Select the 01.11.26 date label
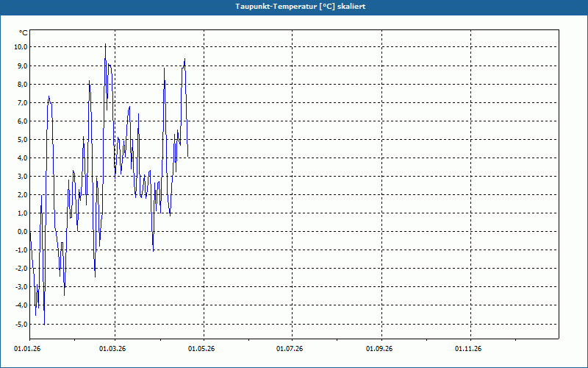The height and width of the screenshot is (368, 588). pos(468,348)
